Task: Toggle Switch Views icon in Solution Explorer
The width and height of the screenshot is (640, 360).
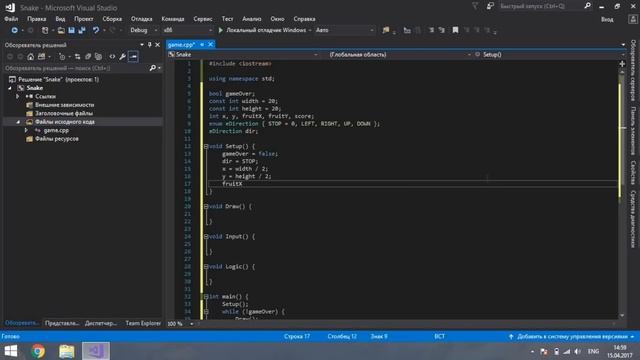Action: (x=41, y=57)
